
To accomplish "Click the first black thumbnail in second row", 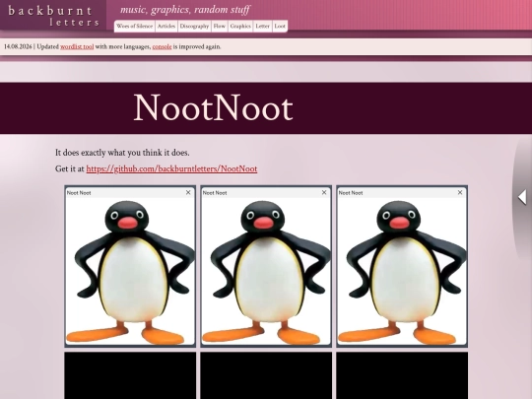I will [130, 375].
